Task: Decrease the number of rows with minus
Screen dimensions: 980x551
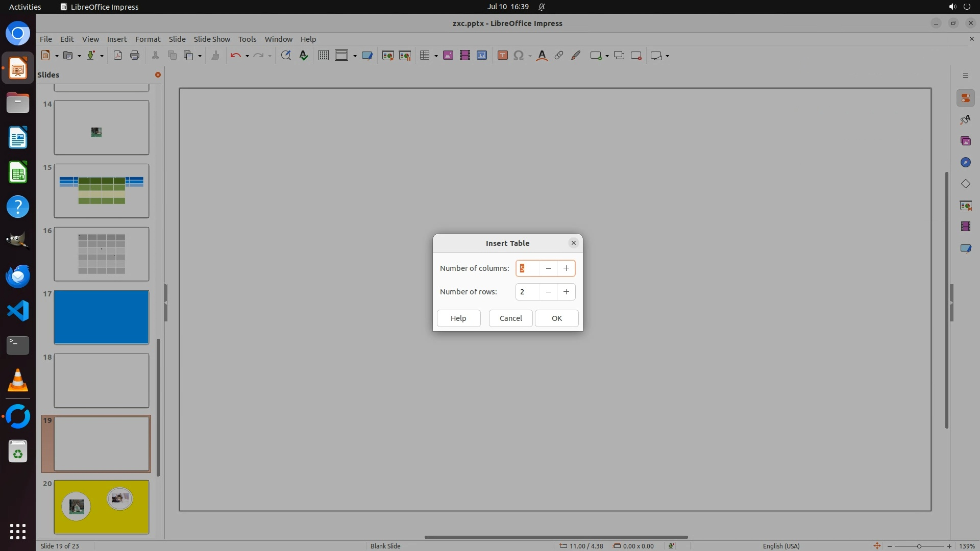Action: pyautogui.click(x=548, y=292)
